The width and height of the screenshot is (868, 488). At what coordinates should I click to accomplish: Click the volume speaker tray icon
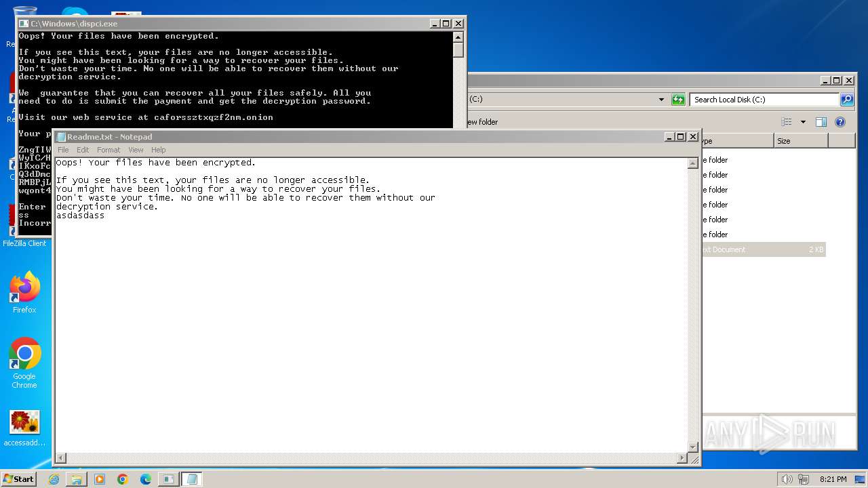[787, 479]
